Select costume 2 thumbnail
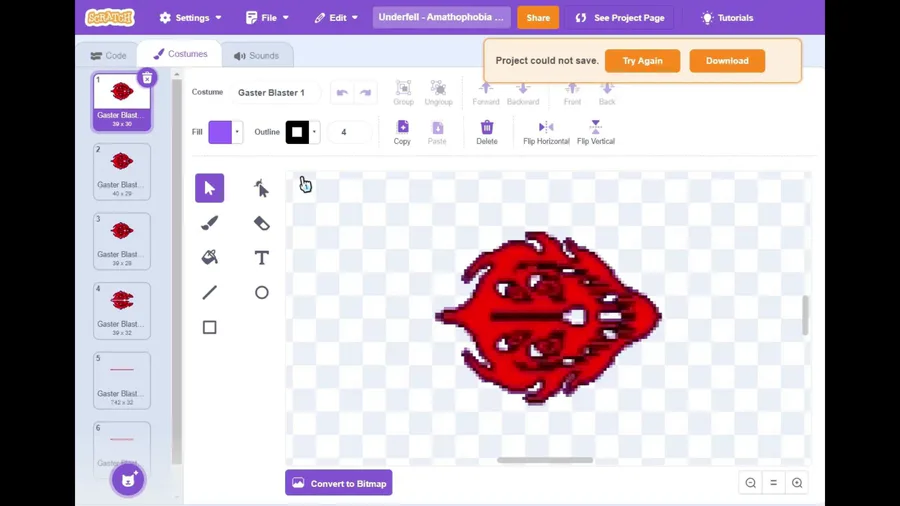Screen dimensions: 900x506 pos(122,172)
